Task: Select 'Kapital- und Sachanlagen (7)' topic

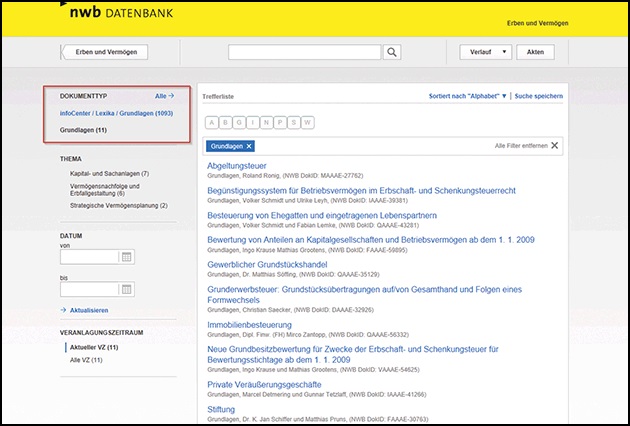Action: (x=109, y=174)
